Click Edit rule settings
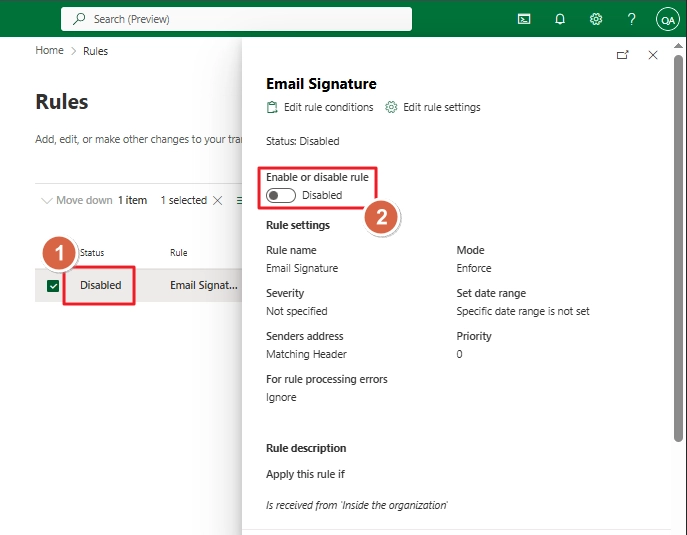This screenshot has width=687, height=535. (442, 107)
